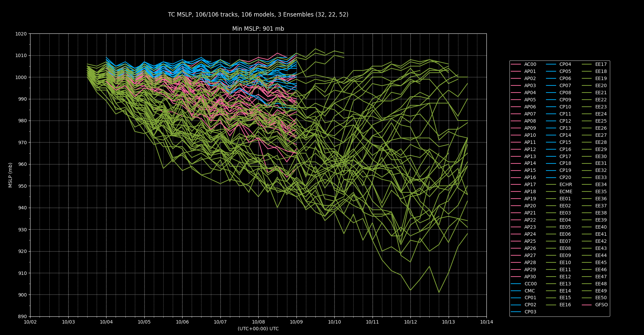This screenshot has width=644, height=335.
Task: Click the blue line sample beside CP09
Action: [x=551, y=100]
